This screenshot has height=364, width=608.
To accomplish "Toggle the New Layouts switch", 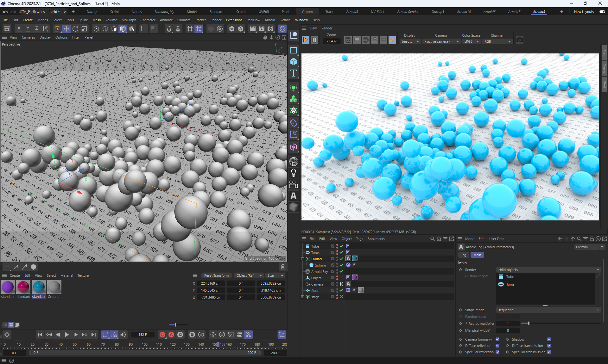I will [x=602, y=12].
